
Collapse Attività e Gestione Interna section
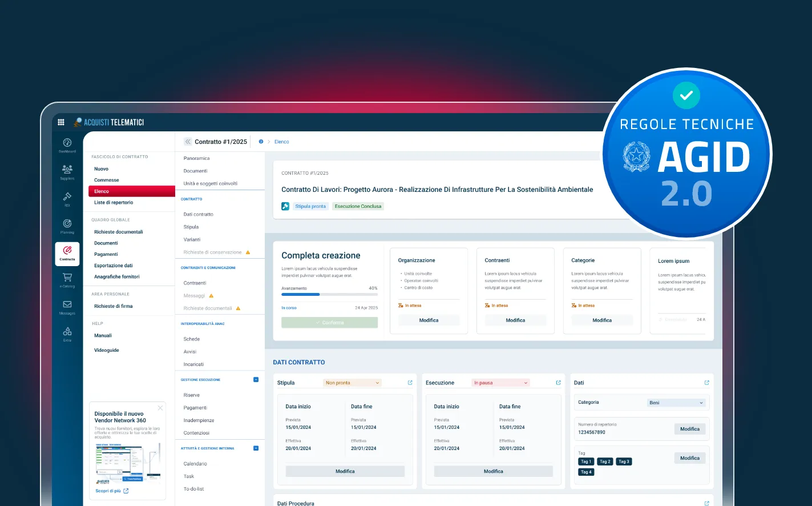[256, 448]
